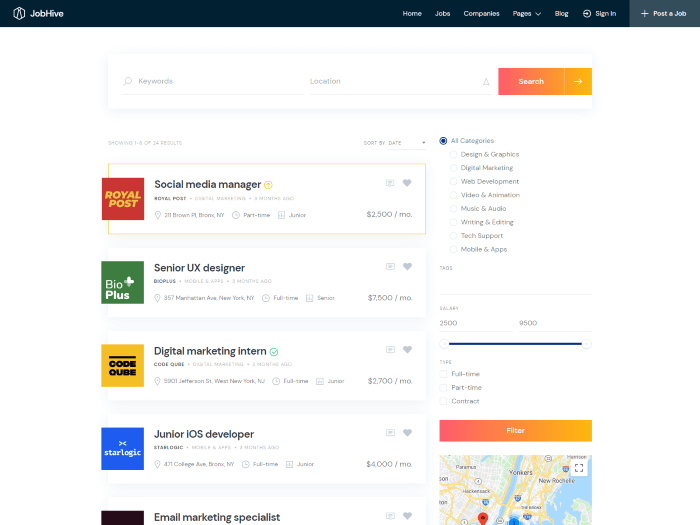Click the plus icon in Post a Job
The image size is (700, 525).
coord(644,13)
